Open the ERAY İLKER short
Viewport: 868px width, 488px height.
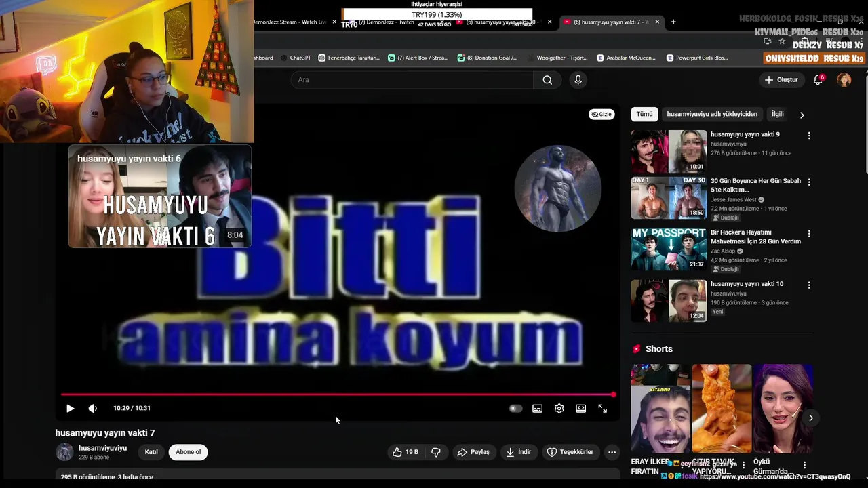click(x=660, y=409)
